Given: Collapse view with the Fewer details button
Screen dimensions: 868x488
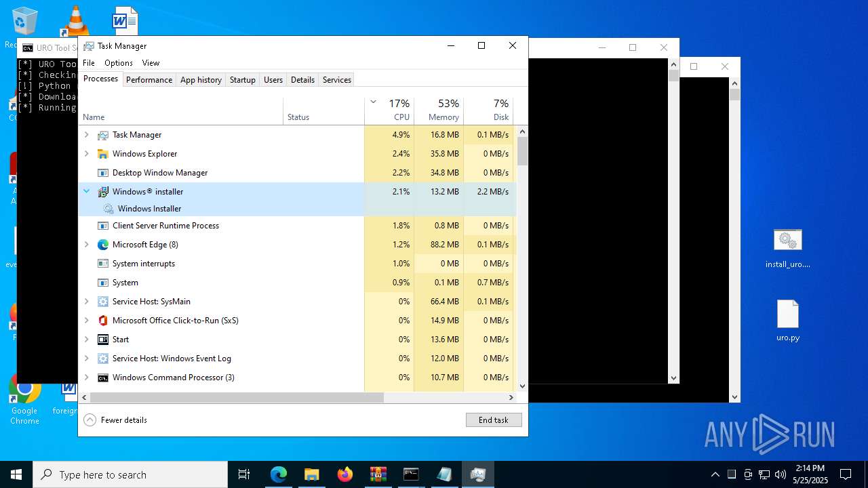Looking at the screenshot, I should [115, 420].
